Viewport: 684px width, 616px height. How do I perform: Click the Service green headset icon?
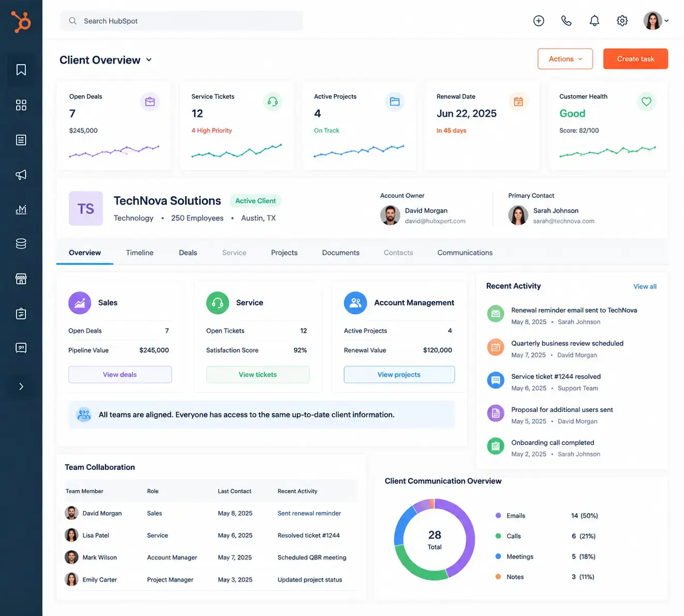coord(217,303)
